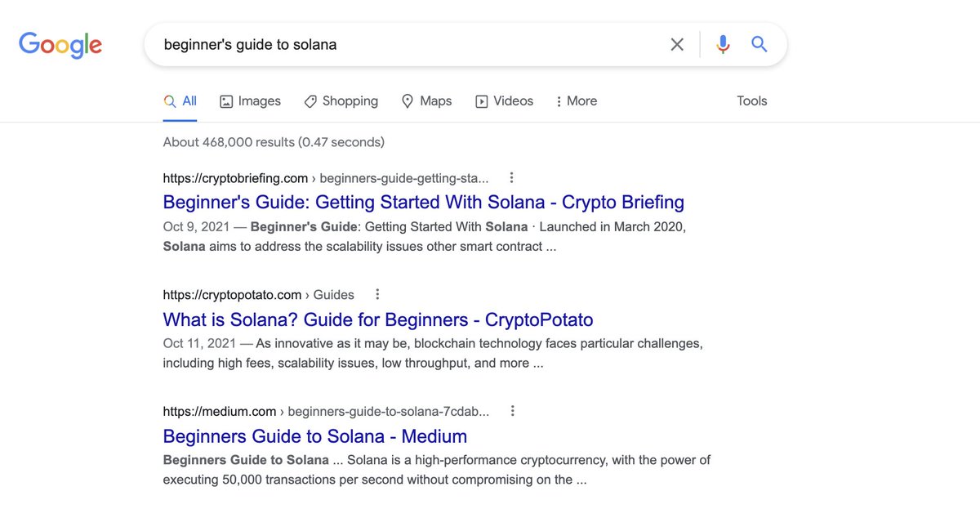Open the Tools filter options
Viewport: 980px width, 518px height.
(x=751, y=101)
